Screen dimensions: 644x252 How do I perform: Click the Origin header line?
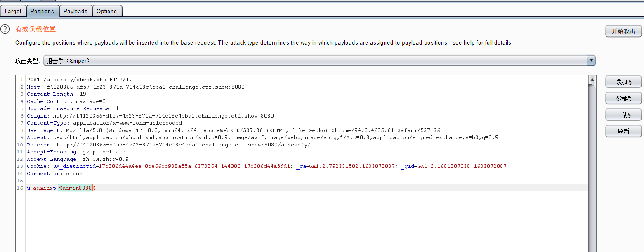pyautogui.click(x=150, y=116)
